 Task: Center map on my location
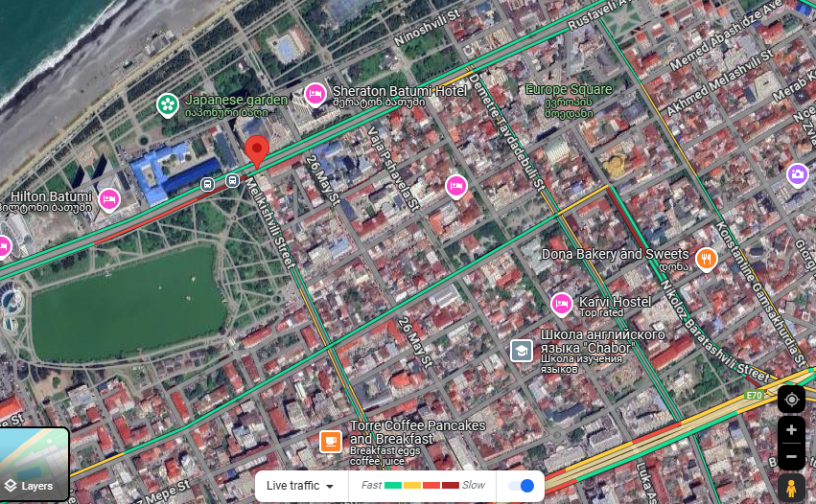(x=791, y=400)
